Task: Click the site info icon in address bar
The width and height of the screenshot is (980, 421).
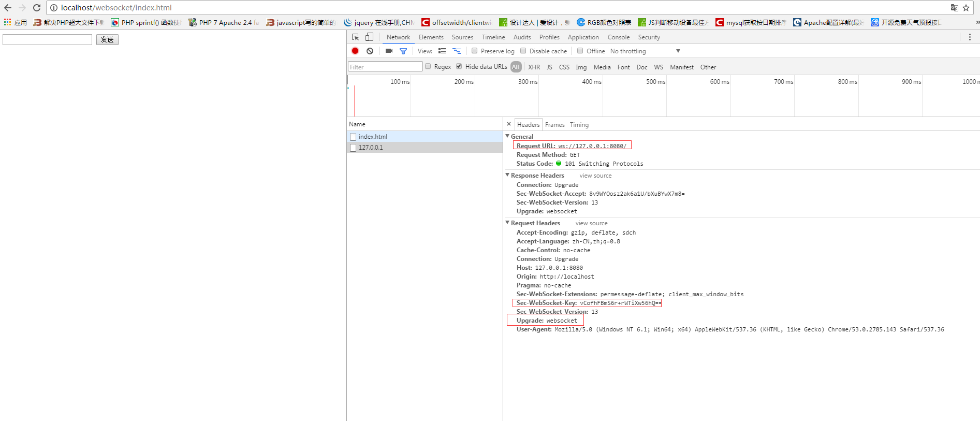Action: [x=54, y=8]
